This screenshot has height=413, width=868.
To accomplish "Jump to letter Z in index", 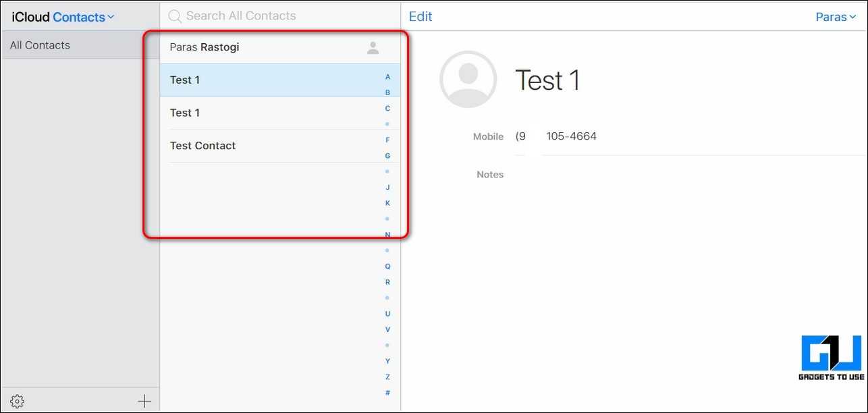I will point(387,377).
